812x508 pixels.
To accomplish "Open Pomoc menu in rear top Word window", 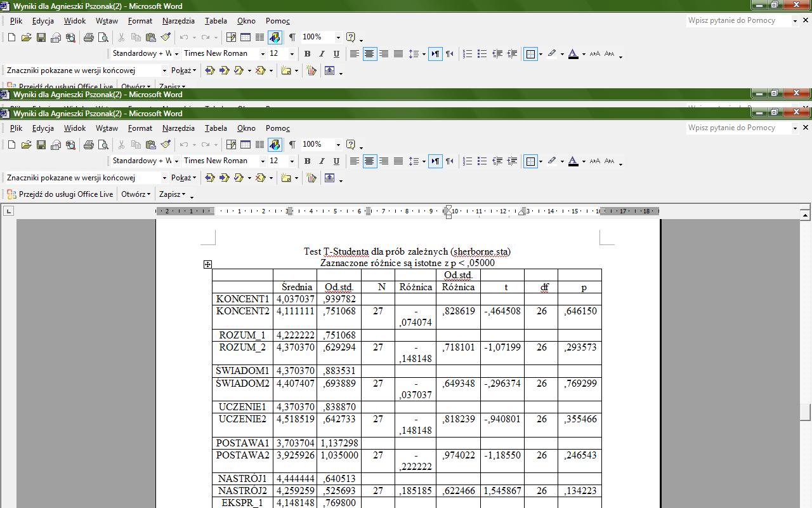I will pos(278,21).
